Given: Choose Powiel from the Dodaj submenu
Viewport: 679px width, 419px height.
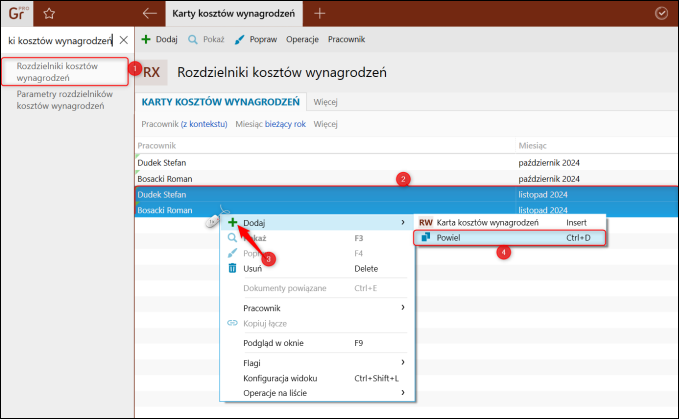Looking at the screenshot, I should click(510, 238).
